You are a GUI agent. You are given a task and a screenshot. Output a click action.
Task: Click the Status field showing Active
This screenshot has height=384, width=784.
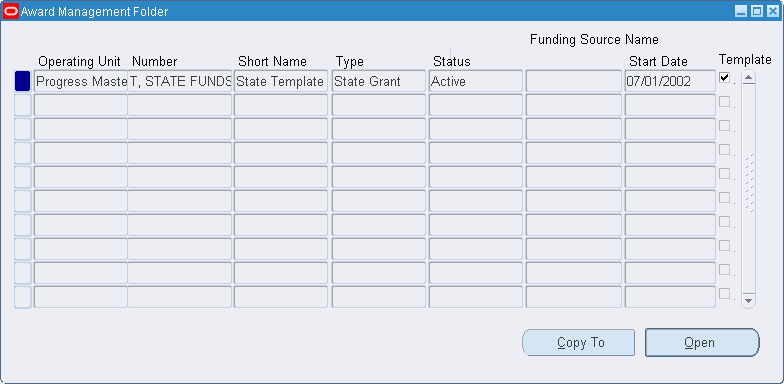476,81
